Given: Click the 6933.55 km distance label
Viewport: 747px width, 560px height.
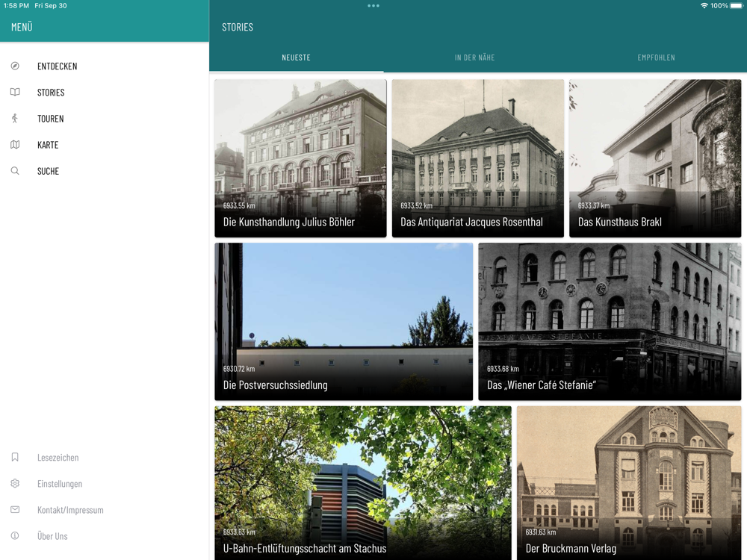Looking at the screenshot, I should coord(239,206).
